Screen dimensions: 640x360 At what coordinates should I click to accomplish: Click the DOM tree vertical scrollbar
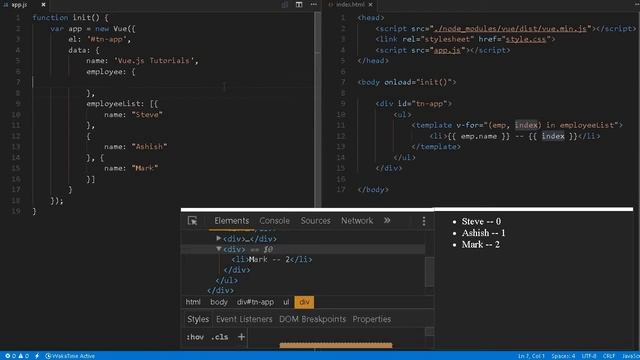pyautogui.click(x=429, y=271)
